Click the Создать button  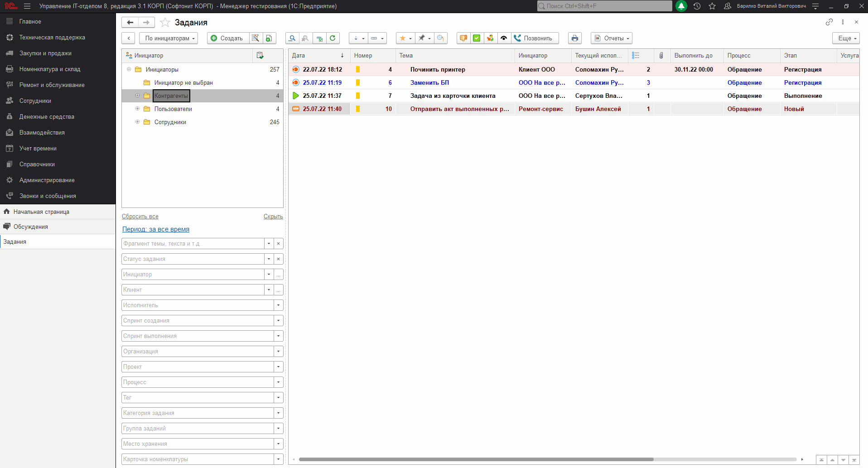[x=227, y=38]
